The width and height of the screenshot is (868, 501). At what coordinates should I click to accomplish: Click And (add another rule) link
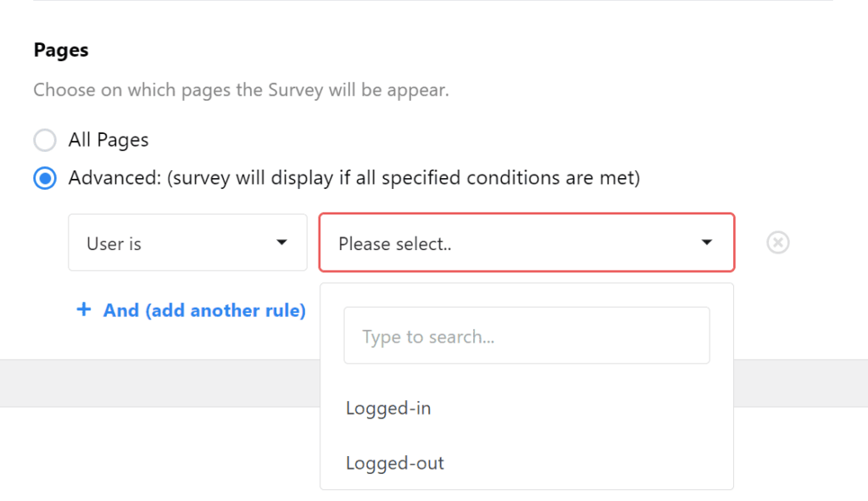coord(203,309)
